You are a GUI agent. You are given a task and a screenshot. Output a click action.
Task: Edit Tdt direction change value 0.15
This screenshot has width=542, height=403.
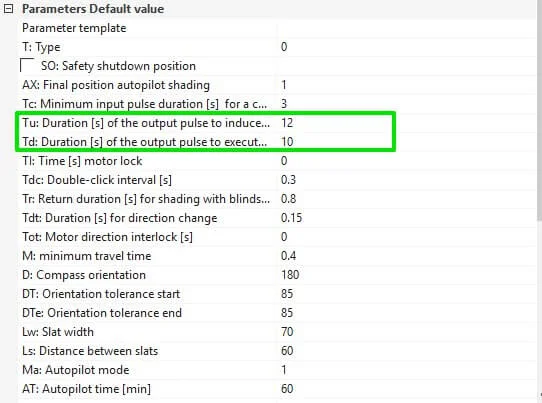[x=291, y=218]
